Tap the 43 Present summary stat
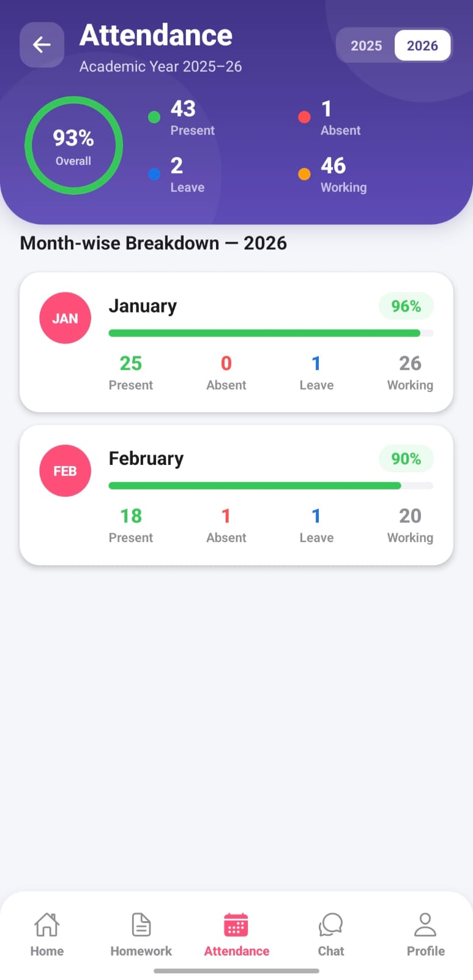The image size is (473, 980). point(184,118)
